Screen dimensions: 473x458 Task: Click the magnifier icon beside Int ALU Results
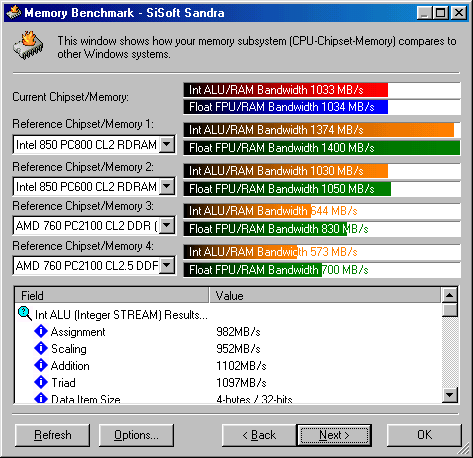click(25, 314)
